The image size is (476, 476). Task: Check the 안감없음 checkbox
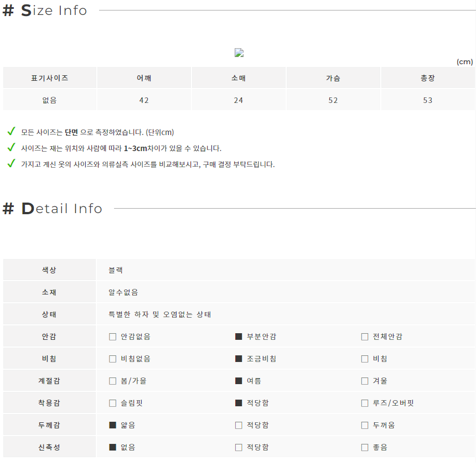click(x=112, y=337)
